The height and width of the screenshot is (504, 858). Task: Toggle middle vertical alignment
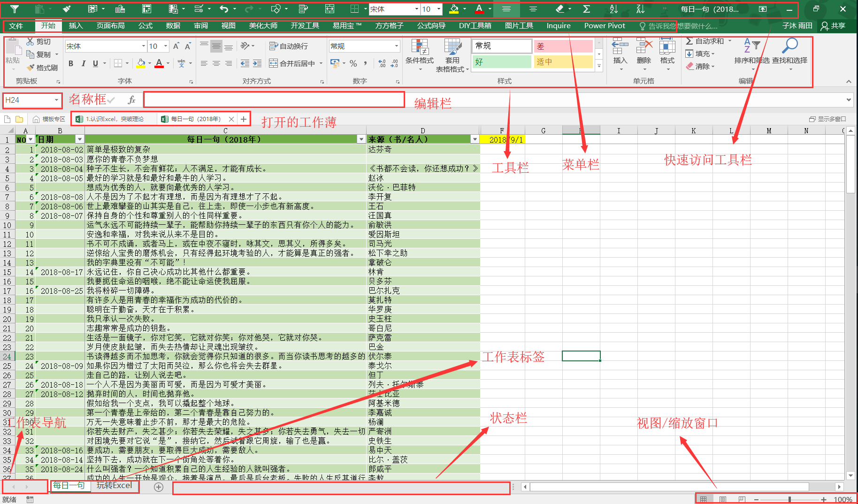[x=216, y=46]
